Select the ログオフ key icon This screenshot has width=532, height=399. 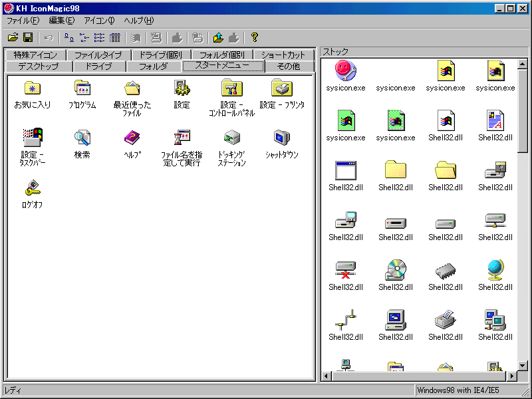click(x=32, y=188)
